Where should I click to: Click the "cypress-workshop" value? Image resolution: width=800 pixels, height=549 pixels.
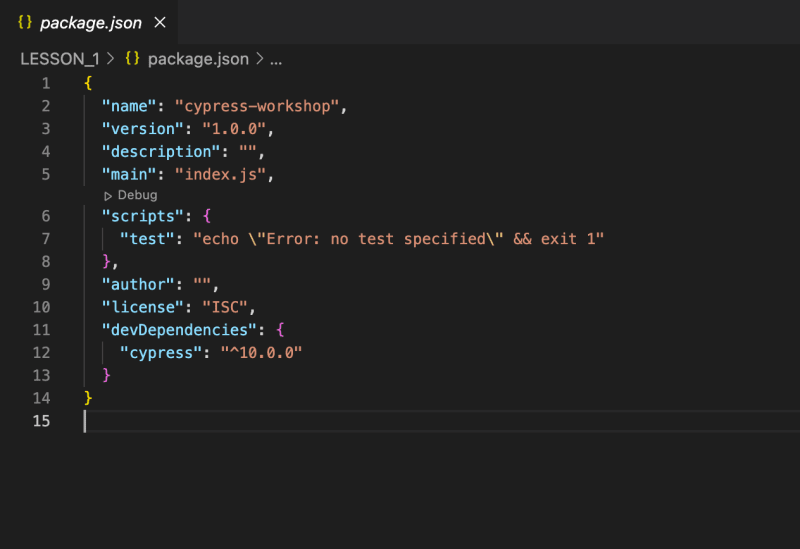(x=257, y=106)
